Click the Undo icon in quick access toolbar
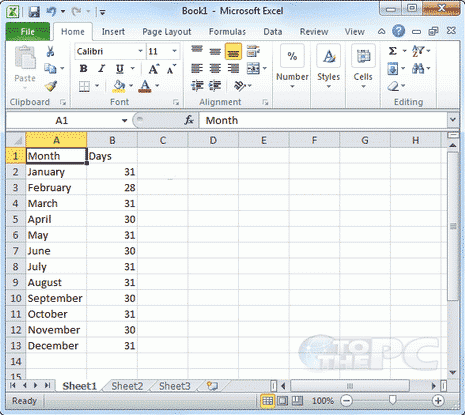Image resolution: width=465 pixels, height=415 pixels. click(x=51, y=12)
